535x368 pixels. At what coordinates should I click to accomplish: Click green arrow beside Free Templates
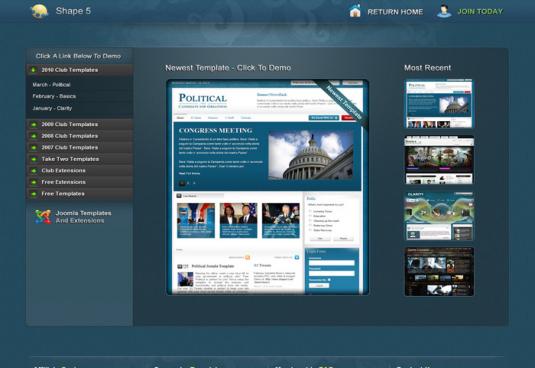pyautogui.click(x=33, y=194)
